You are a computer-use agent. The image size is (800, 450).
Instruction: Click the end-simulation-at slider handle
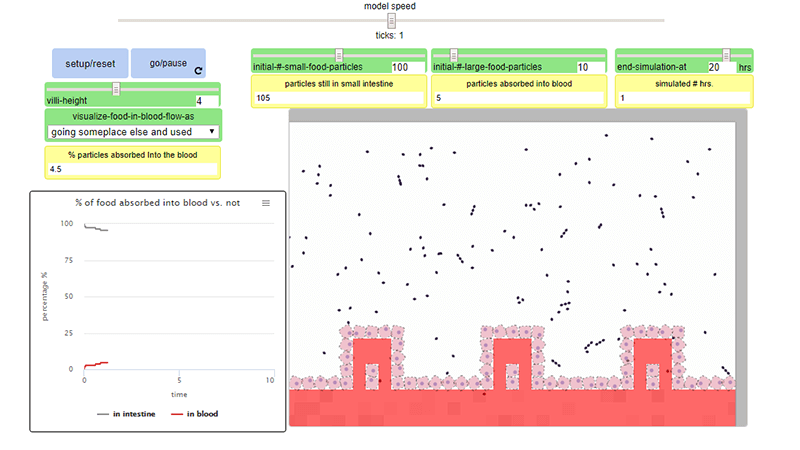coord(726,54)
